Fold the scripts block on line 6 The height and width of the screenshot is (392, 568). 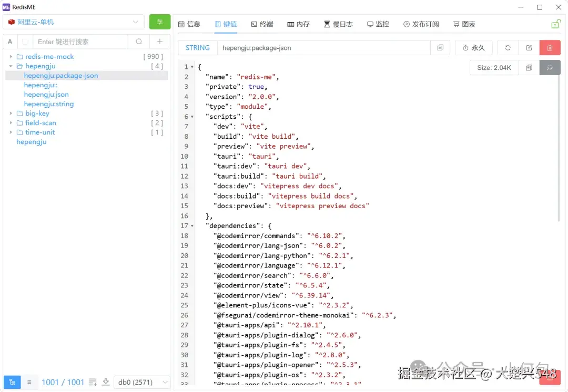(192, 117)
